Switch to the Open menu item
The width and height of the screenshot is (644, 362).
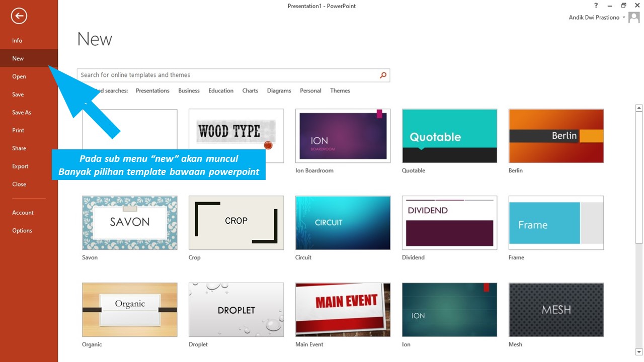click(x=19, y=76)
